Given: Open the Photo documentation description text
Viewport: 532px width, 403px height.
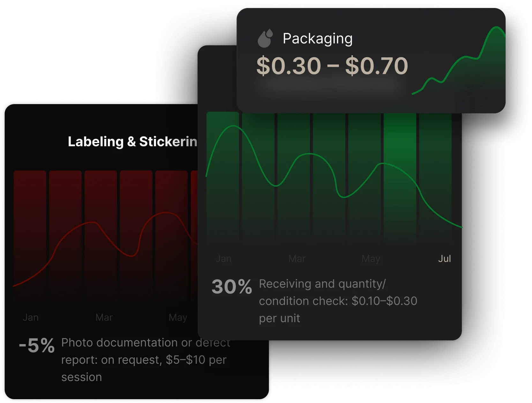Looking at the screenshot, I should 145,360.
